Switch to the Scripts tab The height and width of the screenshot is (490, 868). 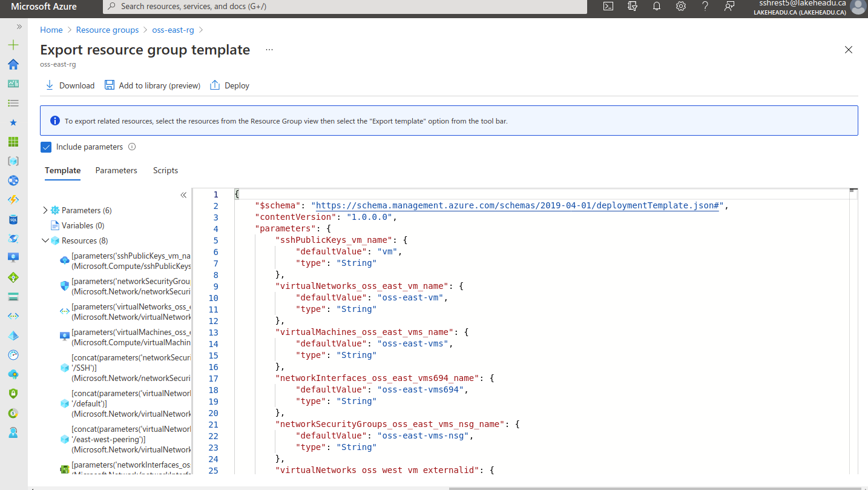pyautogui.click(x=165, y=170)
